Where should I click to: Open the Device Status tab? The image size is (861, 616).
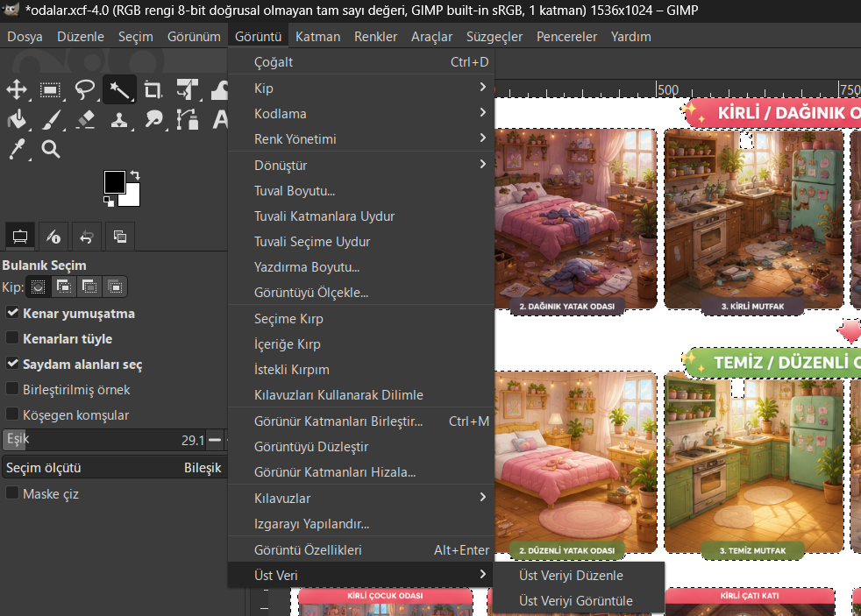point(53,237)
